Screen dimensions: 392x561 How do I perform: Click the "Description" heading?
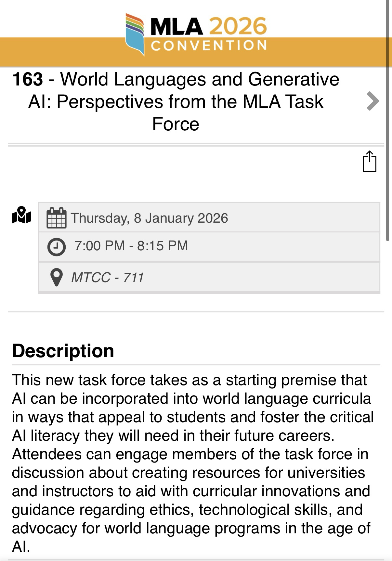(63, 351)
